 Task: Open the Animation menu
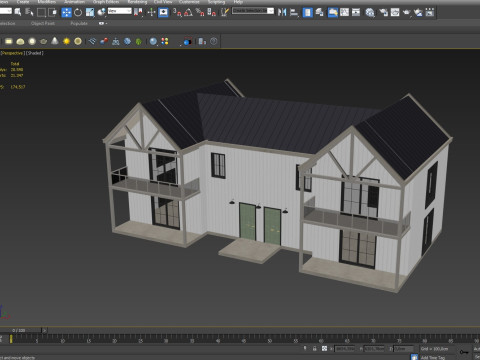point(74,2)
